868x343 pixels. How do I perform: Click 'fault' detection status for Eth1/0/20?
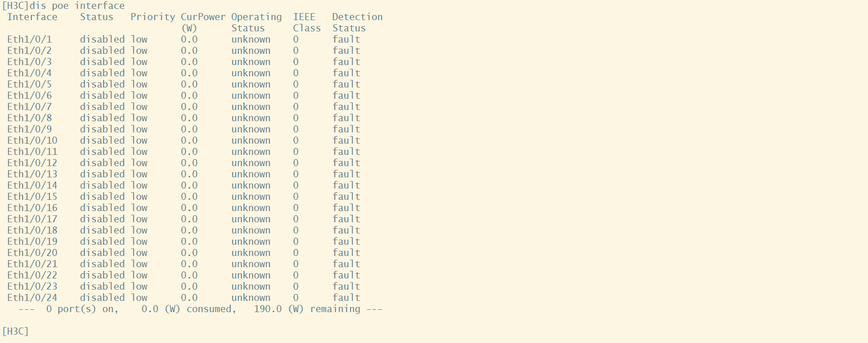346,253
